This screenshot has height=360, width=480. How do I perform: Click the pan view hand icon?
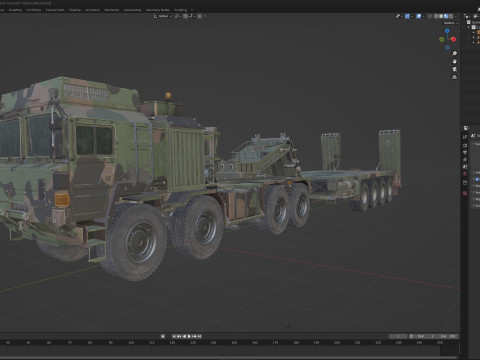(x=454, y=61)
